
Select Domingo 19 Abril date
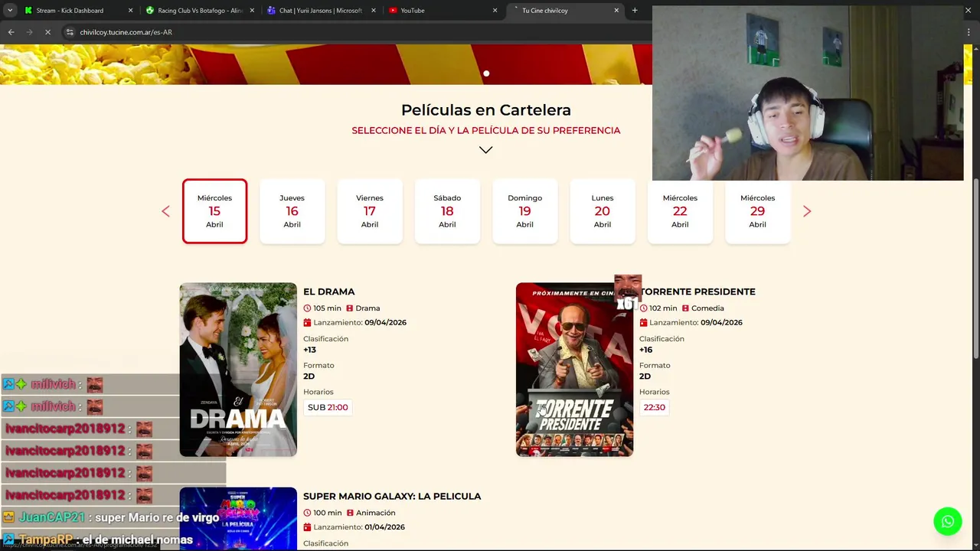[x=524, y=211]
